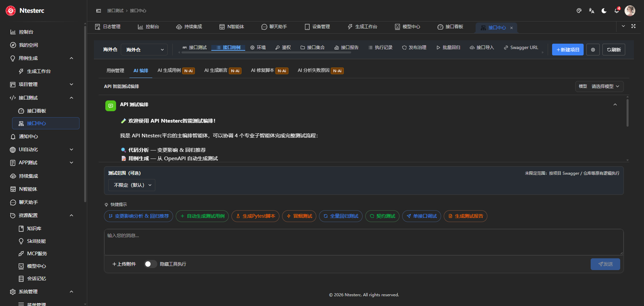Open MCP服务 in the sidebar
This screenshot has width=644, height=306.
tap(37, 254)
